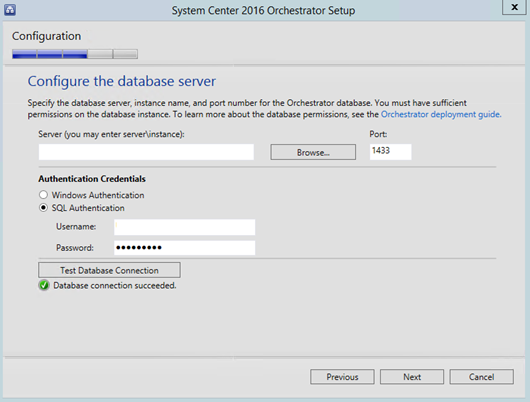The height and width of the screenshot is (402, 530).
Task: Select SQL Authentication radio button
Action: (43, 208)
